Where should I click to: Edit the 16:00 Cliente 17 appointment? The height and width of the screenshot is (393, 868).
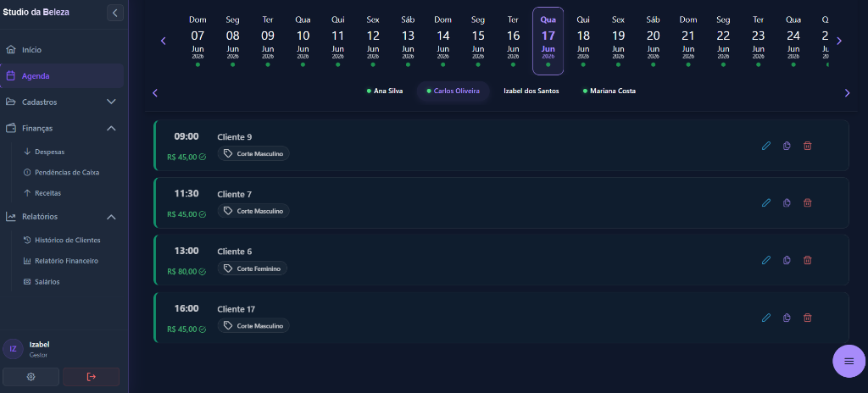click(x=766, y=317)
